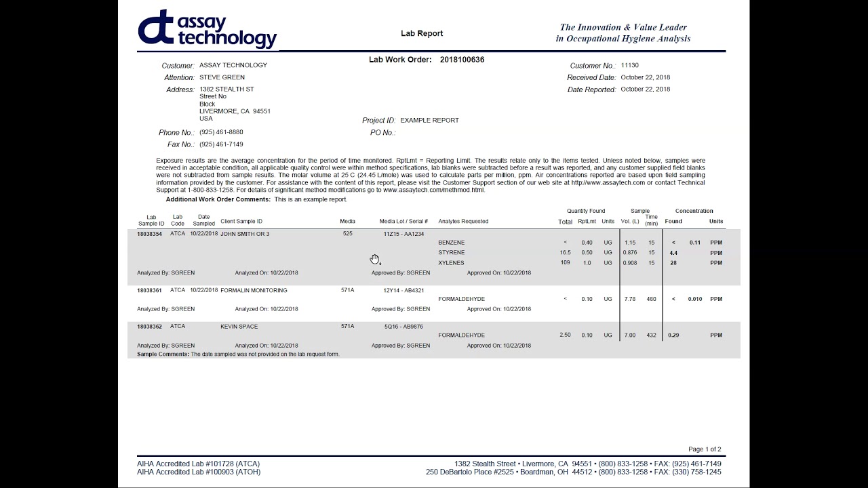868x488 pixels.
Task: Click project ID EXAMPLE REPORT
Action: click(429, 120)
